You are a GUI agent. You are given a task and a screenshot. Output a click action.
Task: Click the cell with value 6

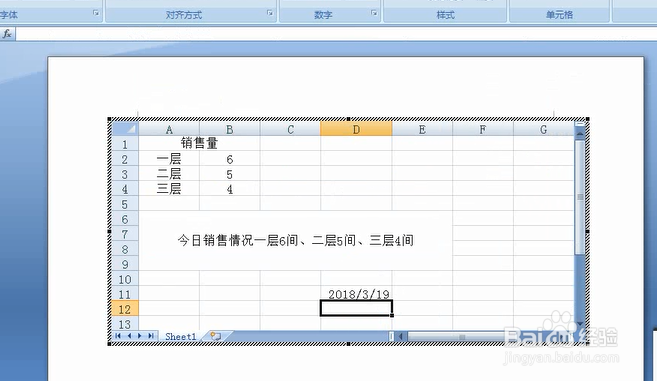pyautogui.click(x=230, y=159)
